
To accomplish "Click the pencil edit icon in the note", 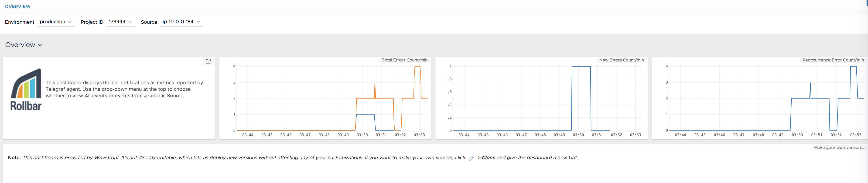I will click(x=471, y=158).
